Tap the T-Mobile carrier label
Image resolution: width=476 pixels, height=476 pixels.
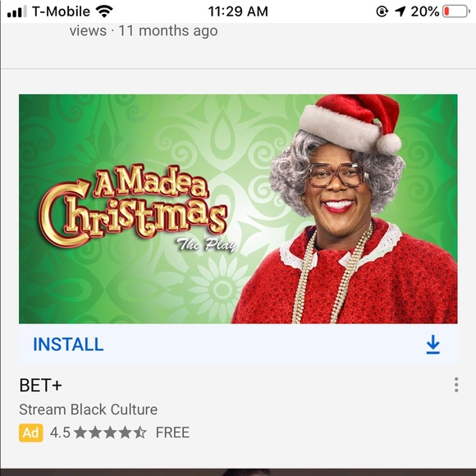(61, 11)
